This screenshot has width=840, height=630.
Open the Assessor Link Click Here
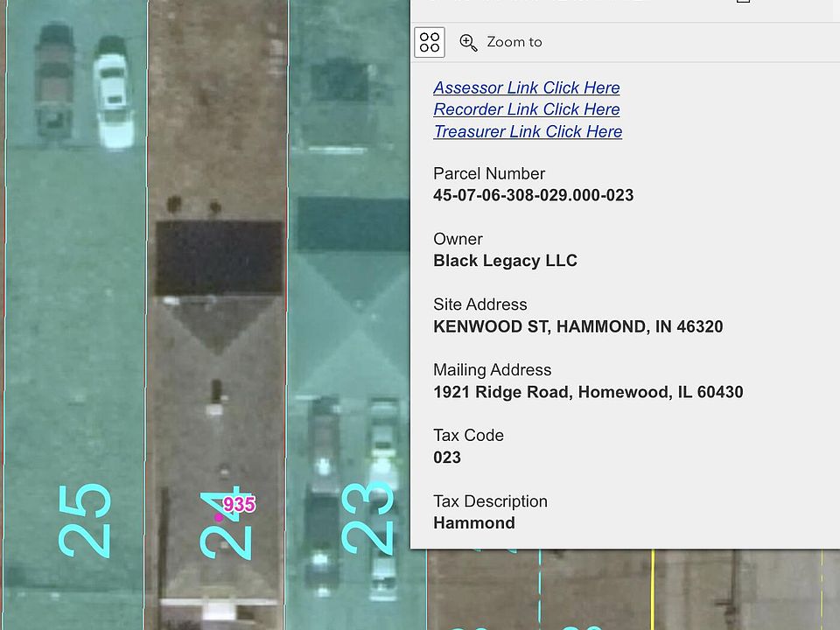point(527,87)
